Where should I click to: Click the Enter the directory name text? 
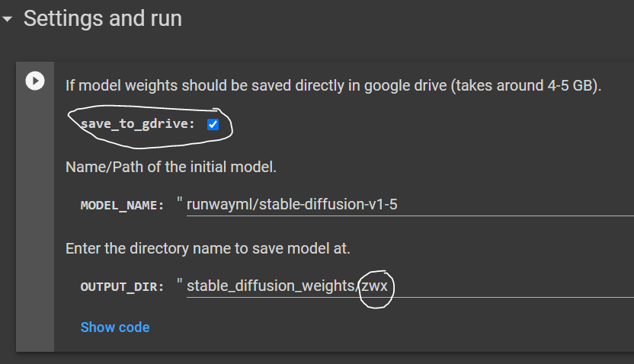point(207,248)
